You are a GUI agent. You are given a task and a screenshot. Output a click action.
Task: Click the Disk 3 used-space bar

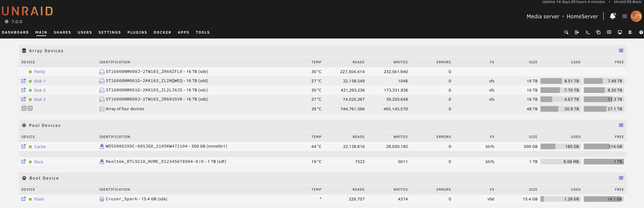560,99
